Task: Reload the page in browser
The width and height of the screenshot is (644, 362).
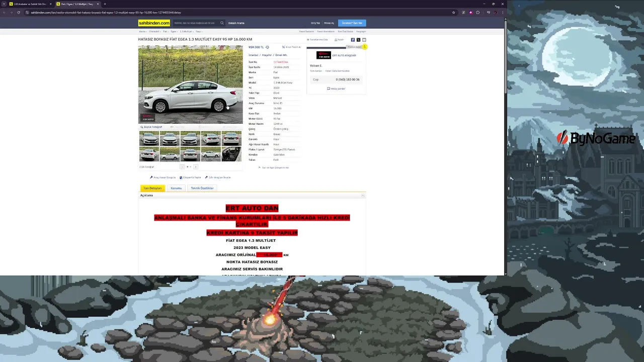Action: [19, 12]
